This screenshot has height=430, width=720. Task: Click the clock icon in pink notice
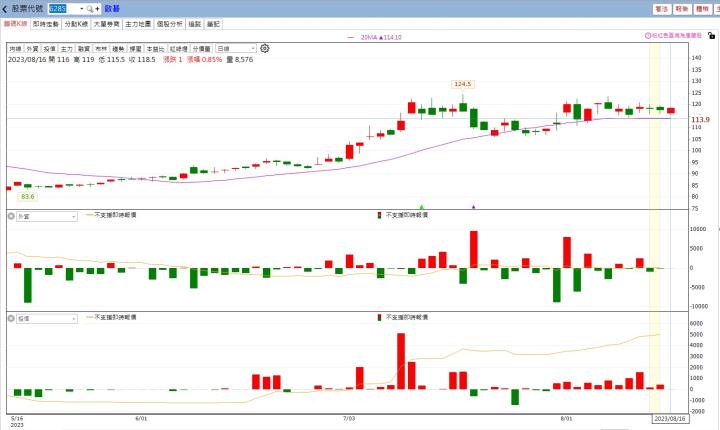coord(648,35)
